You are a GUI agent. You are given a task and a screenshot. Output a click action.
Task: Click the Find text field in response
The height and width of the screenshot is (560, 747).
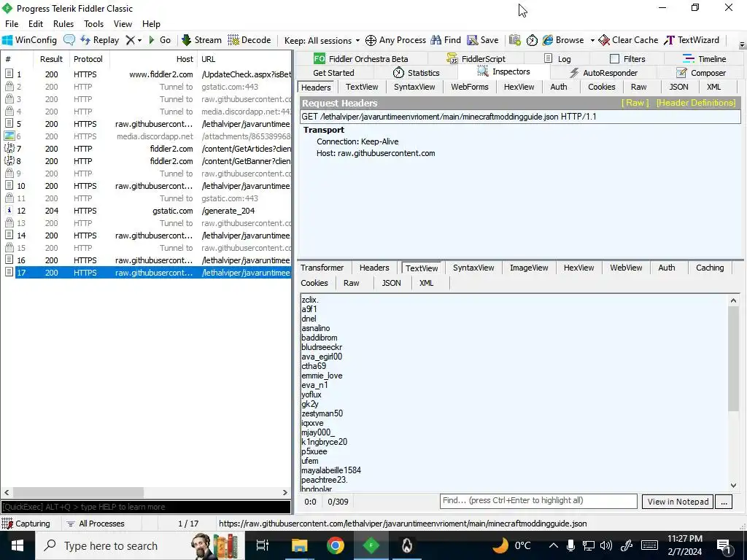click(538, 501)
